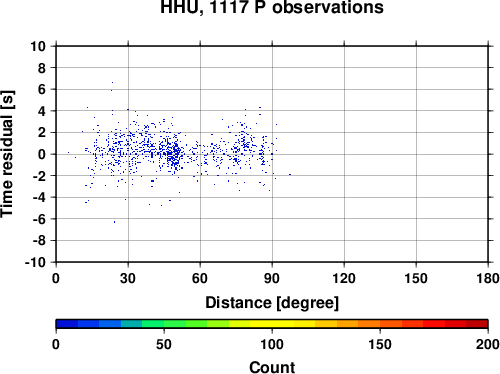Click the y-axis tick label -10
This screenshot has height=374, width=500.
[35, 262]
